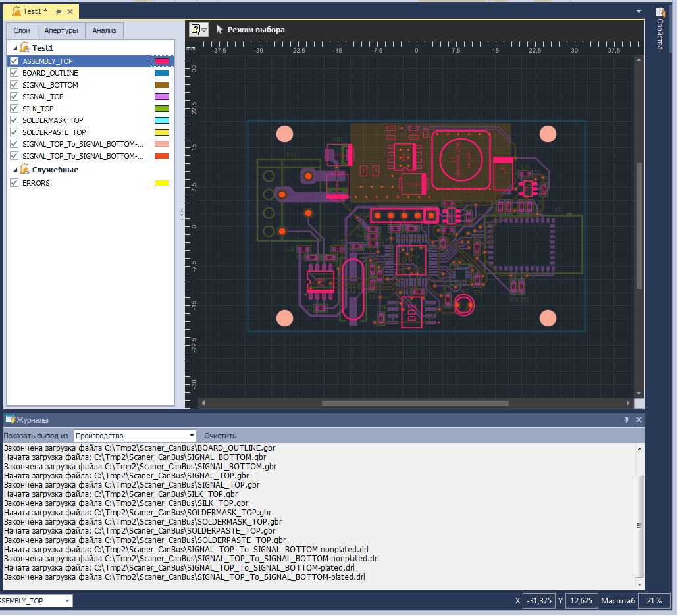Click the Test1 folder icon in layer tree
The image size is (678, 616).
point(25,47)
